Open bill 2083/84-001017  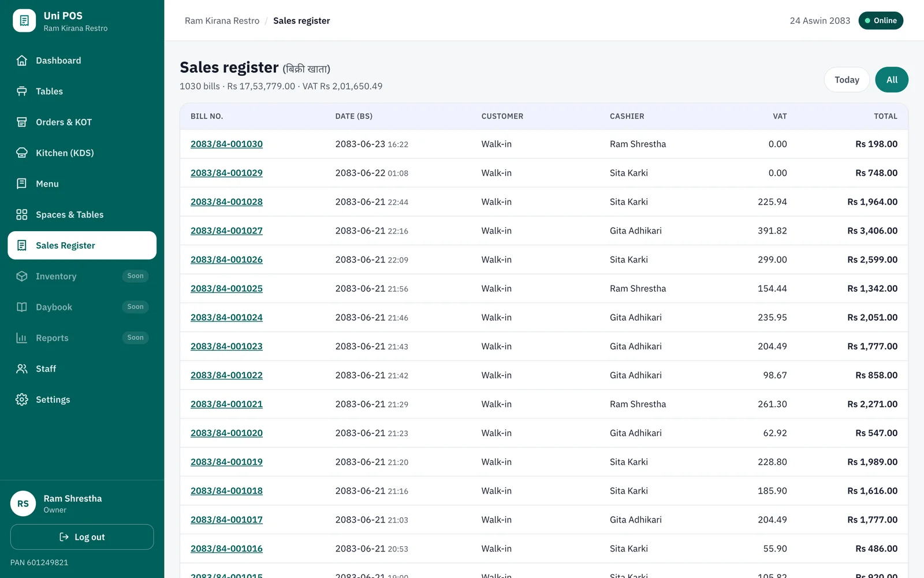click(226, 520)
